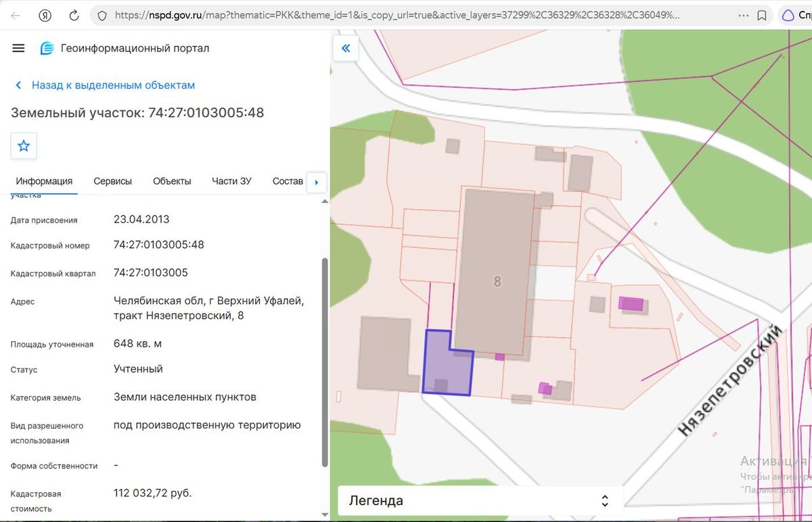This screenshot has width=812, height=522.
Task: Open the Yandex home button
Action: click(x=45, y=15)
